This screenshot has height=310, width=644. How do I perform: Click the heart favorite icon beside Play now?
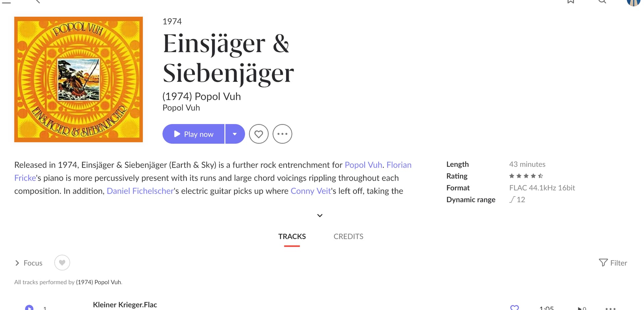click(x=259, y=134)
